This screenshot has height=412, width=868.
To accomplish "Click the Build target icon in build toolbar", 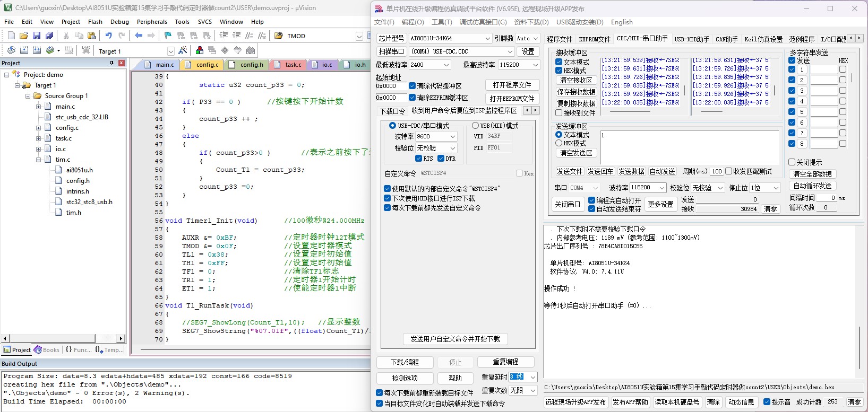I will tap(24, 50).
